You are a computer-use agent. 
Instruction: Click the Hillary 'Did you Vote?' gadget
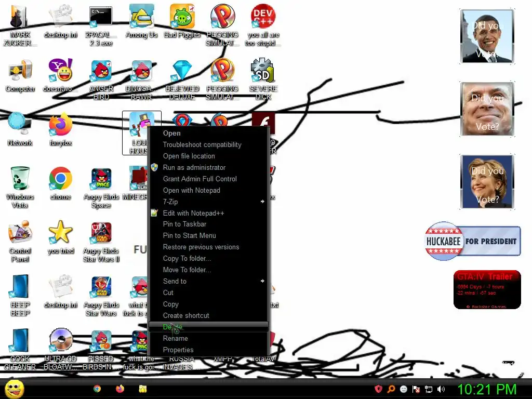[x=487, y=182]
